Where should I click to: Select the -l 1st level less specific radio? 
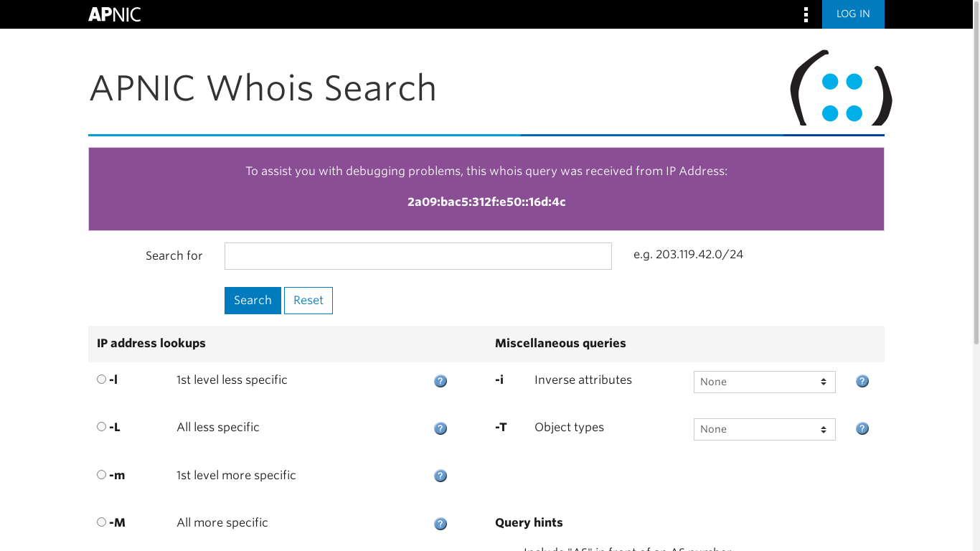pyautogui.click(x=101, y=380)
